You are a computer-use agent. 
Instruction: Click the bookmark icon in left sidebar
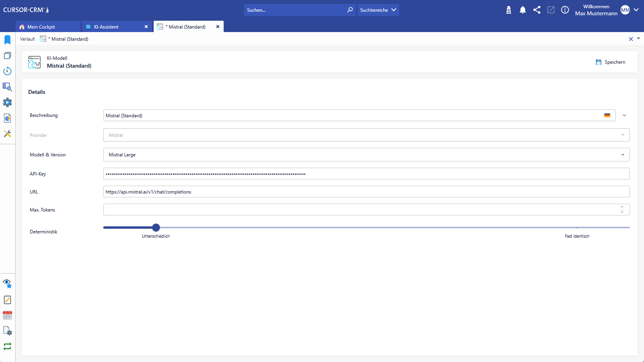tap(7, 40)
